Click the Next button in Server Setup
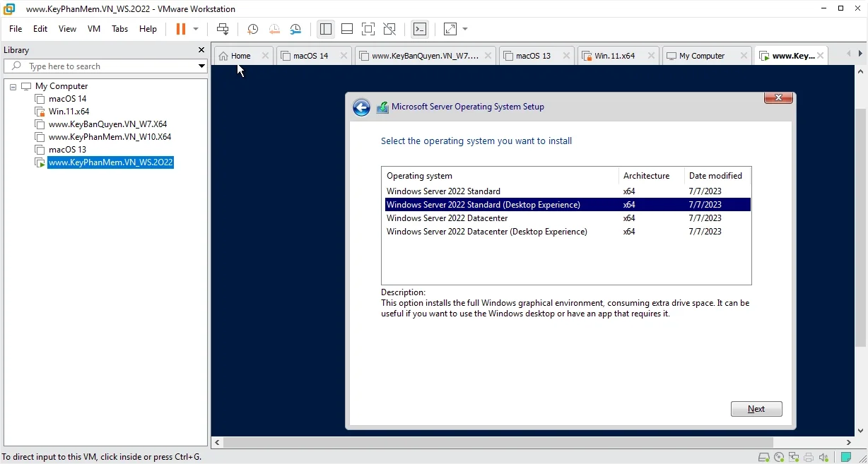Viewport: 868px width, 464px height. point(756,408)
